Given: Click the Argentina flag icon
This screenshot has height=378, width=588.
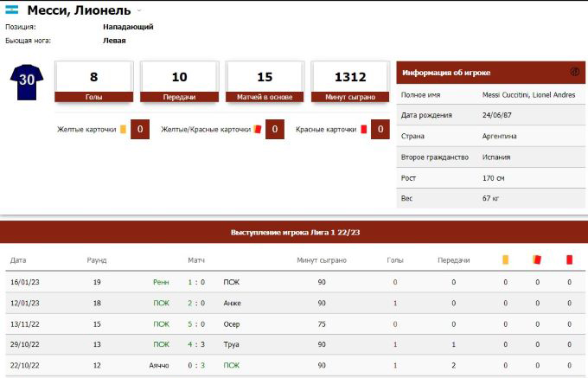Looking at the screenshot, I should pyautogui.click(x=12, y=10).
